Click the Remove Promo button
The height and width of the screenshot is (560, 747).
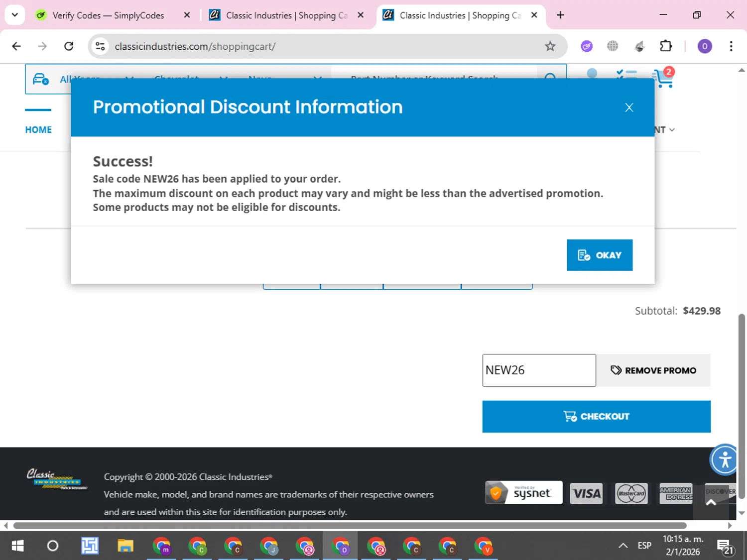pos(653,370)
